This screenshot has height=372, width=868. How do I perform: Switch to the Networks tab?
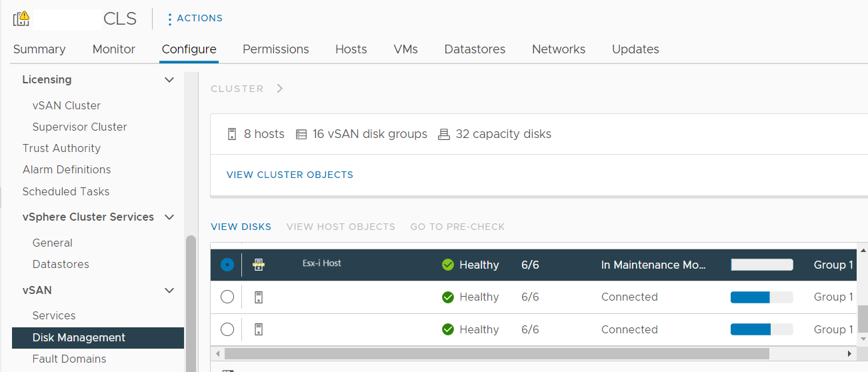(559, 49)
